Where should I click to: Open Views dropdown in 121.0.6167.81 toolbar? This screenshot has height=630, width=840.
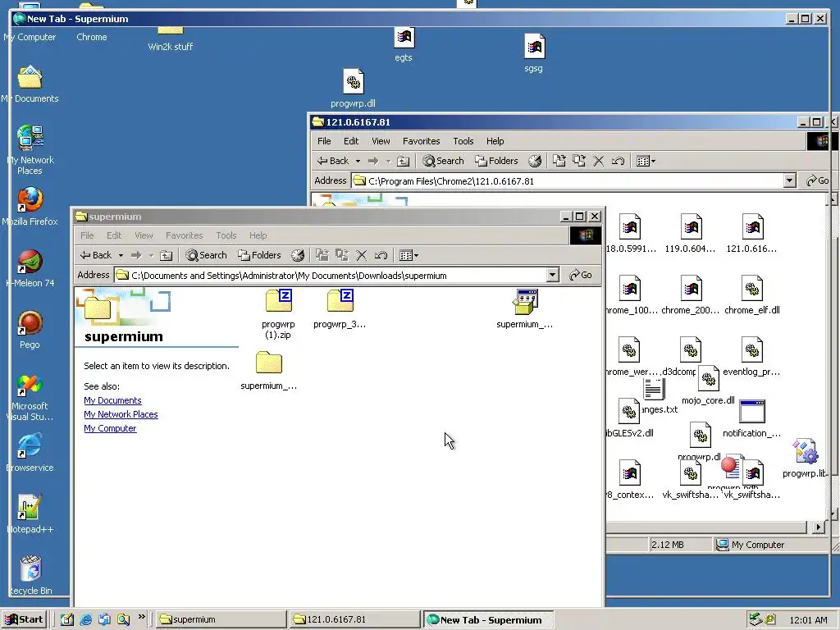coord(646,161)
